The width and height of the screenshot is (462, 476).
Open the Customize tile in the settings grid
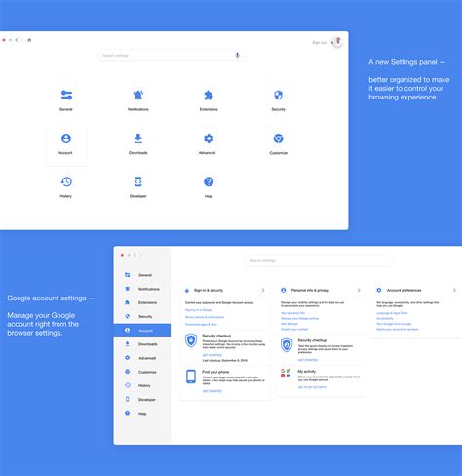(x=278, y=143)
